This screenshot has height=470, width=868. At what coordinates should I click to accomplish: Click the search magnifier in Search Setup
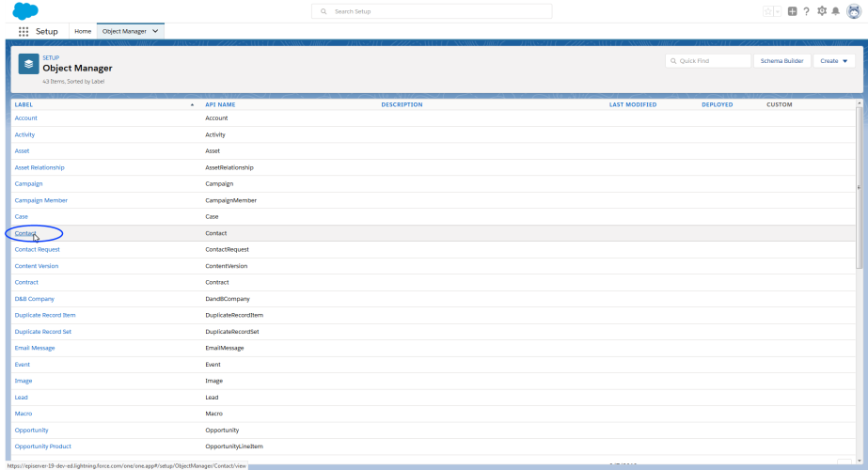pyautogui.click(x=324, y=11)
